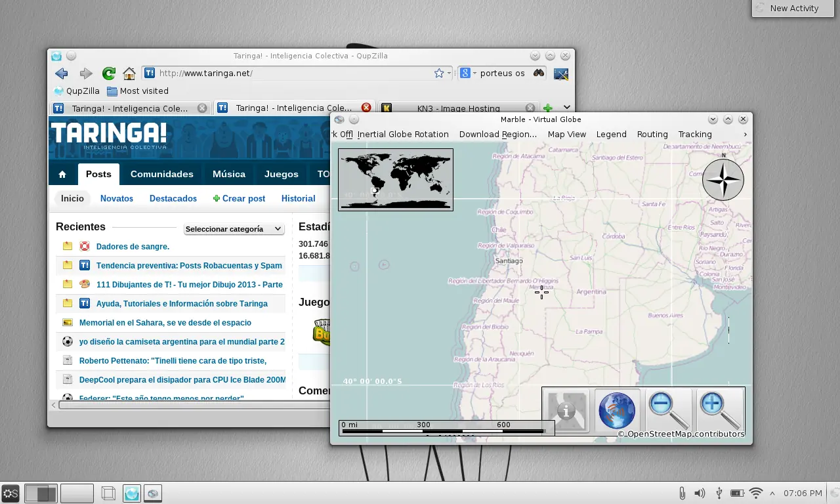840x504 pixels.
Task: Click the info button on Marble map
Action: tap(566, 411)
